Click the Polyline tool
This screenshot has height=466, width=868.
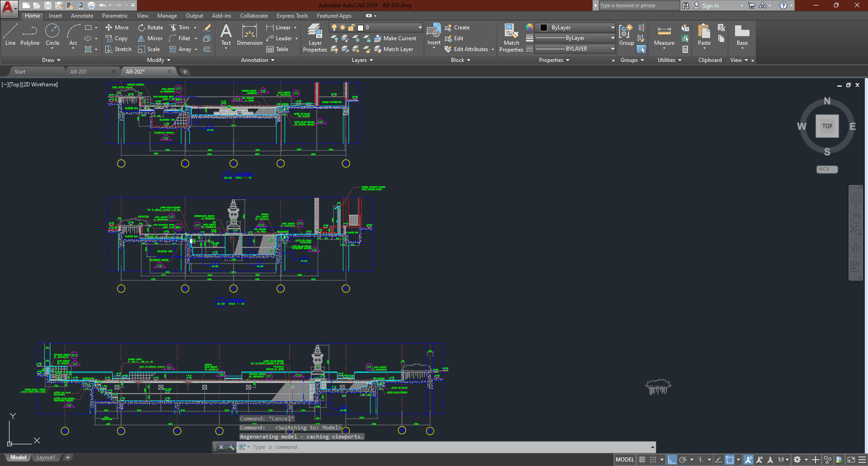pos(30,35)
